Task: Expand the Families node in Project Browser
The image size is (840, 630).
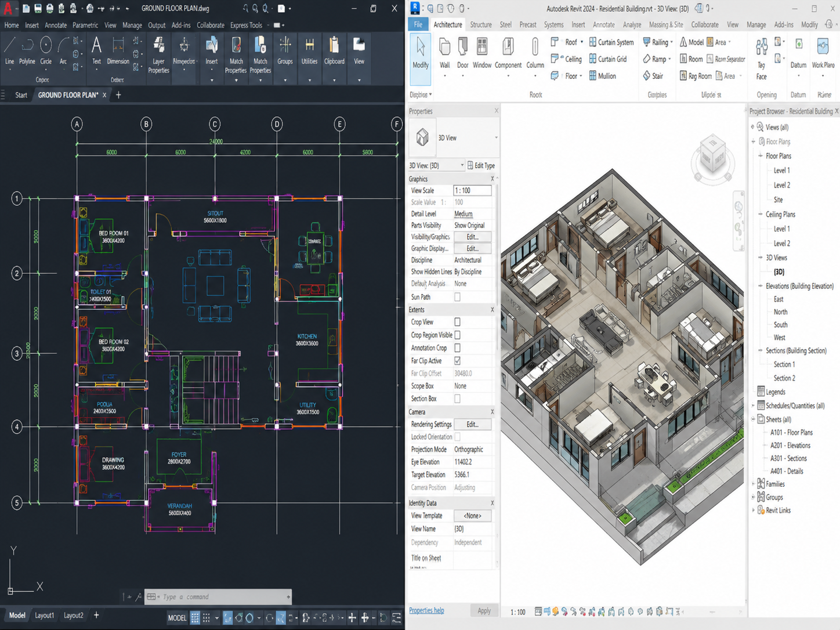Action: 753,484
